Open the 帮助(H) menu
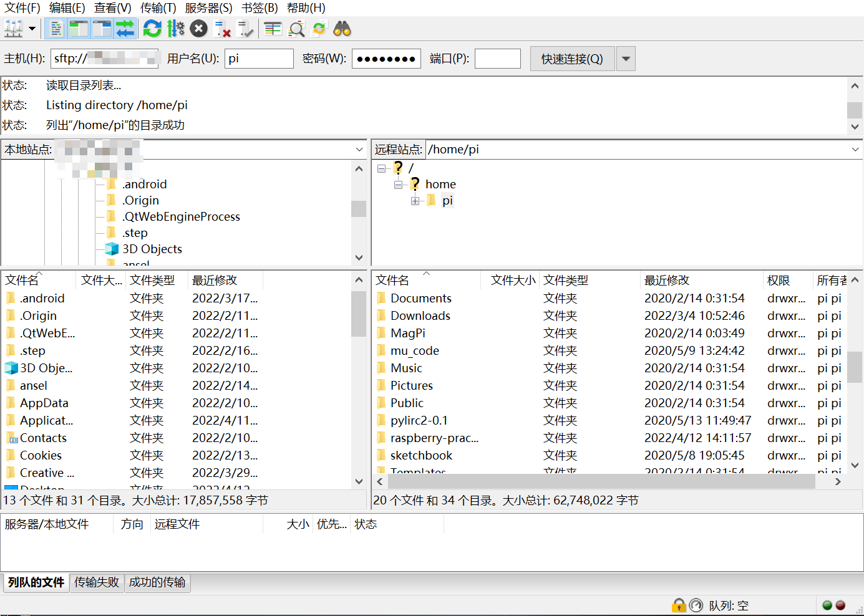Image resolution: width=864 pixels, height=616 pixels. [306, 8]
